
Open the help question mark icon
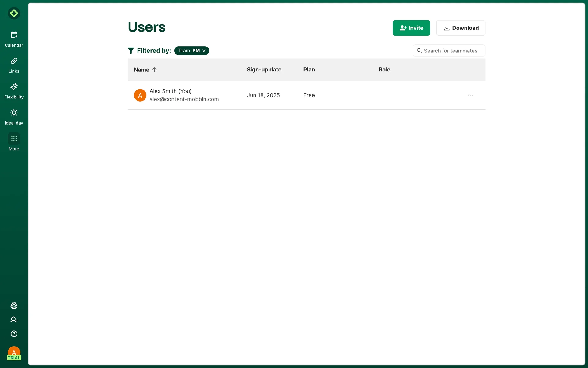(x=14, y=334)
